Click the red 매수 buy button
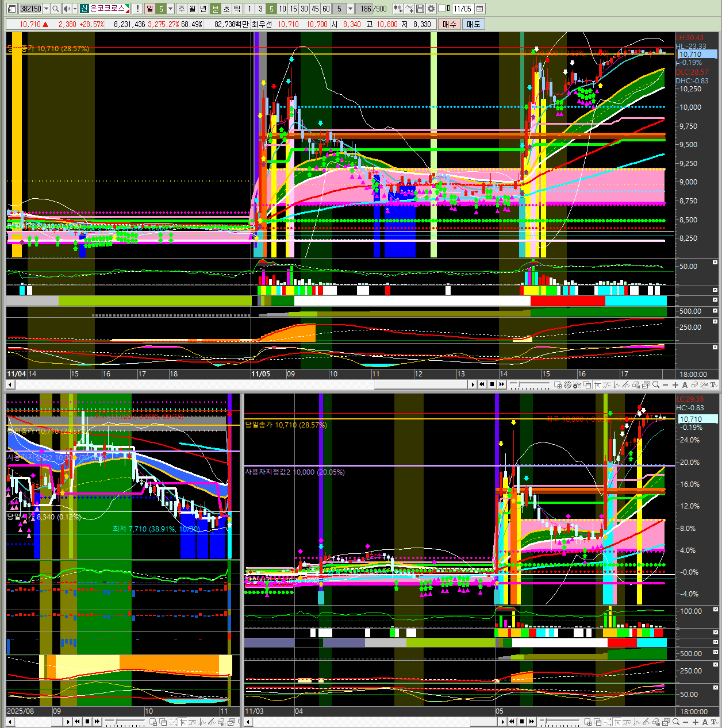The width and height of the screenshot is (722, 728). point(449,24)
